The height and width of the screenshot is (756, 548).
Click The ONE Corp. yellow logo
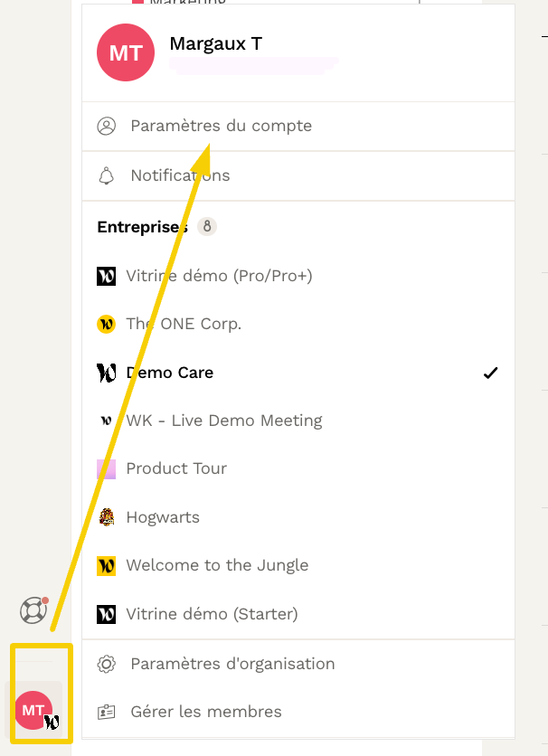pos(107,324)
